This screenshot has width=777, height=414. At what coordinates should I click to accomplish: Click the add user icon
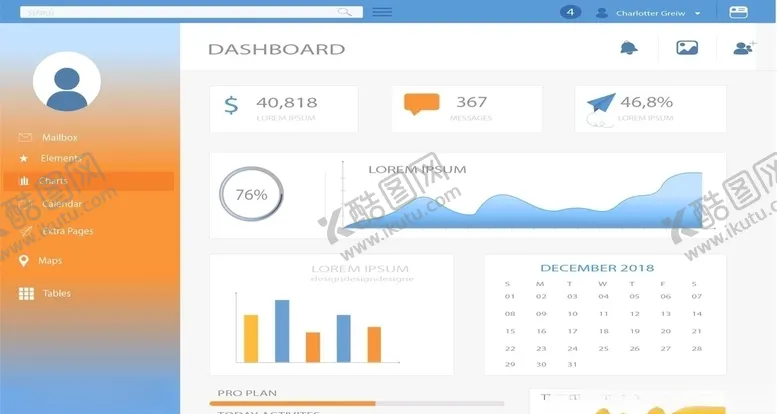pos(744,48)
